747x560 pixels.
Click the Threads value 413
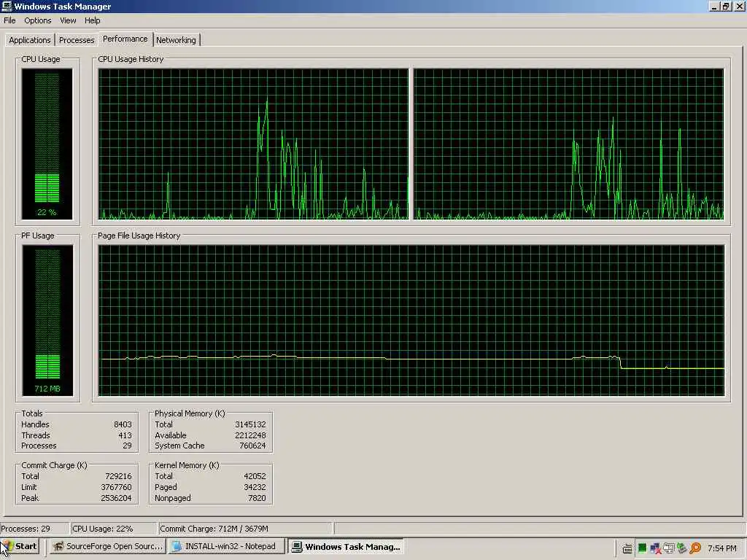point(125,435)
